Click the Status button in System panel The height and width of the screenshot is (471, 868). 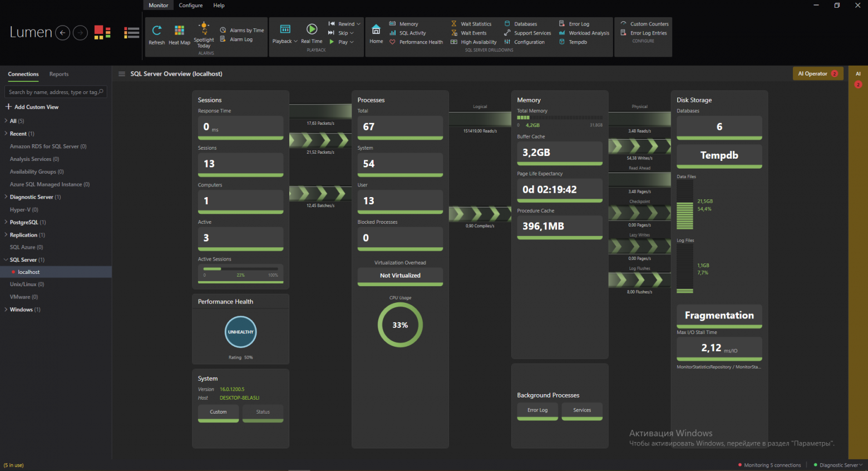(263, 413)
